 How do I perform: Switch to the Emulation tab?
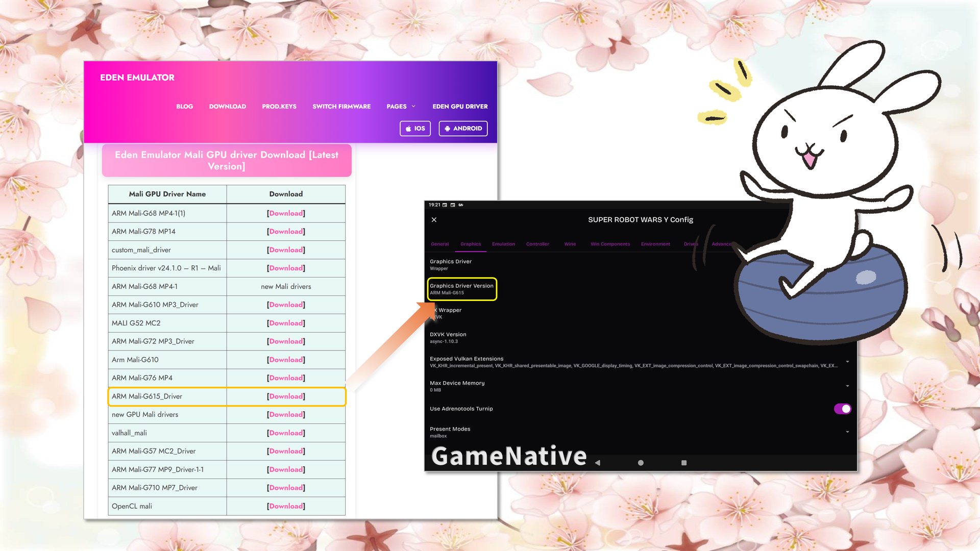[x=503, y=244]
